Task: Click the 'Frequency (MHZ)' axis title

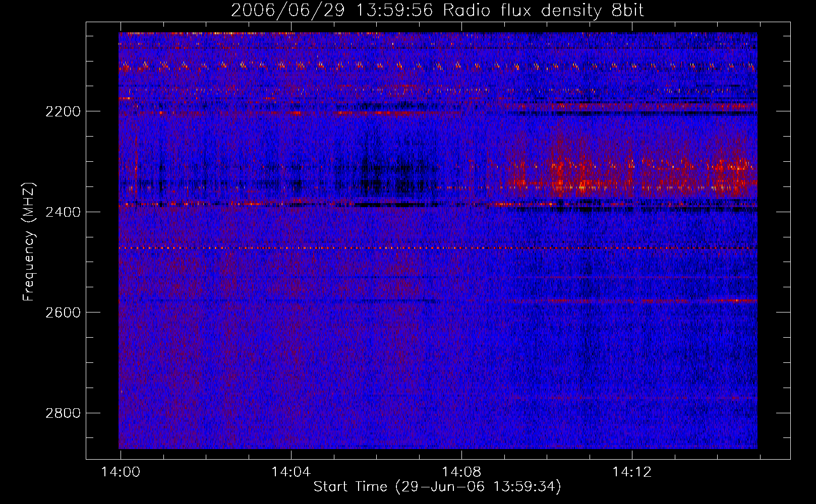Action: [29, 242]
